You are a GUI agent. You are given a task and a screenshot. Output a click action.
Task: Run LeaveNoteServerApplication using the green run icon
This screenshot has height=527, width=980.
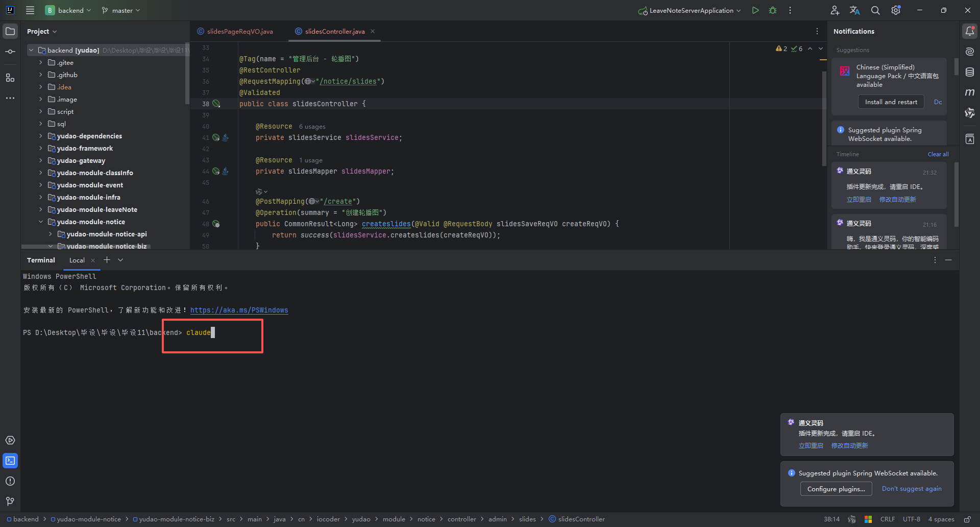tap(755, 10)
